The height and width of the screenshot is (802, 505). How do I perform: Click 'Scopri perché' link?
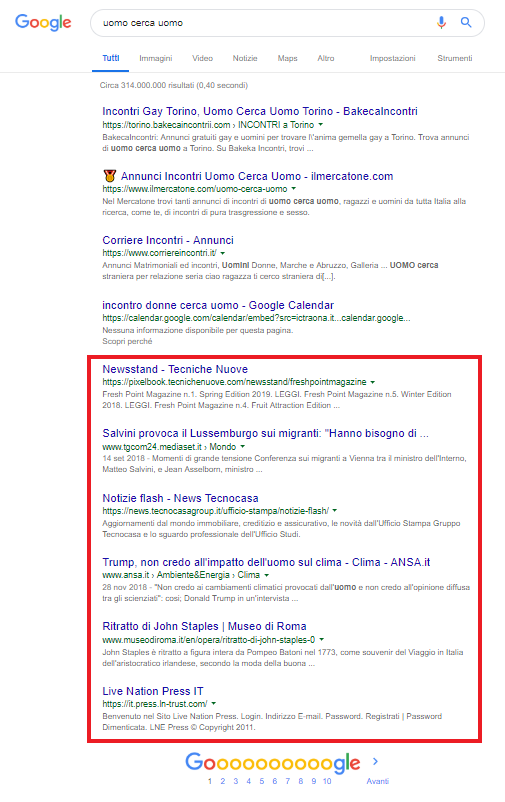pyautogui.click(x=127, y=341)
